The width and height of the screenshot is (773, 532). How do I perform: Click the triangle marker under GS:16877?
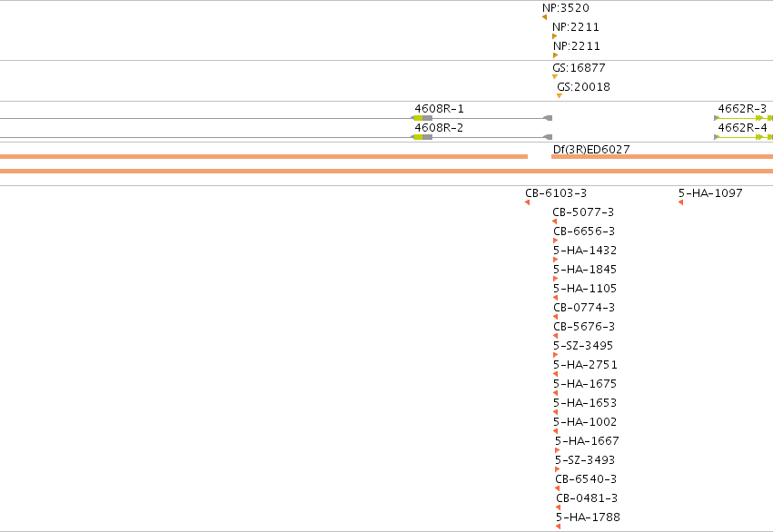(x=555, y=77)
